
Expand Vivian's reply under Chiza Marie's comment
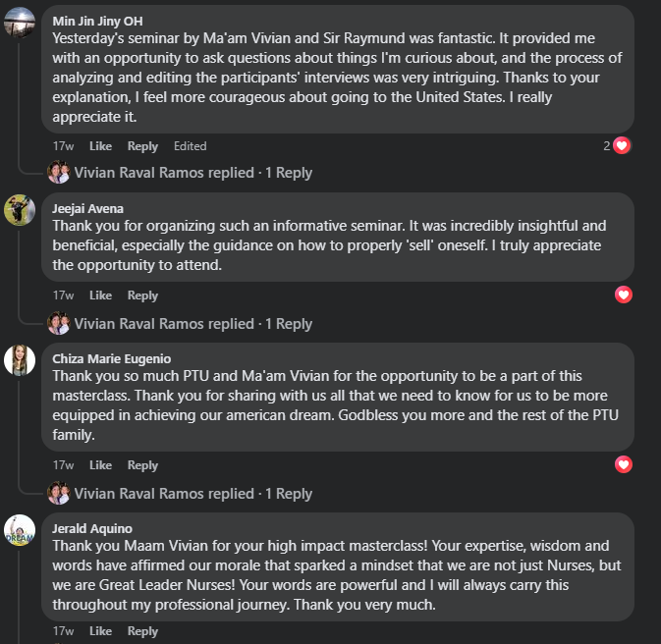pyautogui.click(x=193, y=494)
